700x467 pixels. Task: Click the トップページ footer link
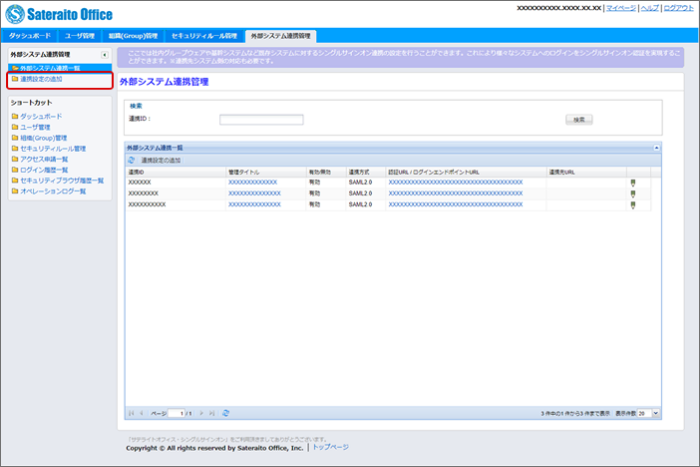coord(331,447)
